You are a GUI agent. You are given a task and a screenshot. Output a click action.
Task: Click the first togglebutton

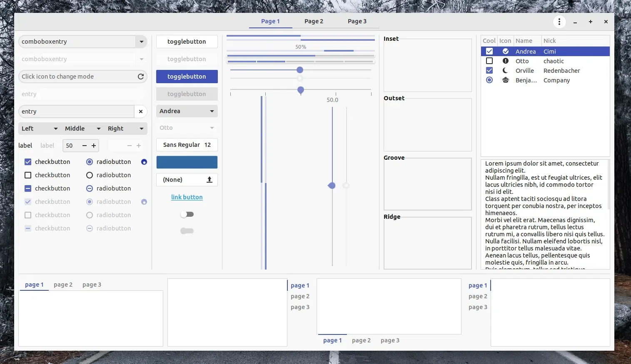(187, 42)
